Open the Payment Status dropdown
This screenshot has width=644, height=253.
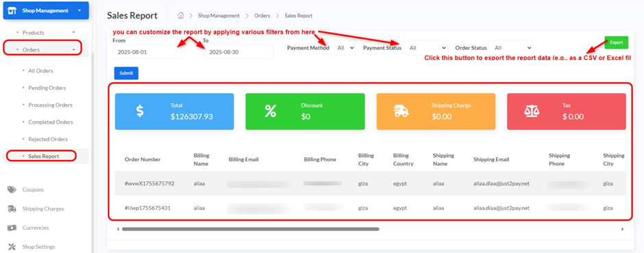425,48
